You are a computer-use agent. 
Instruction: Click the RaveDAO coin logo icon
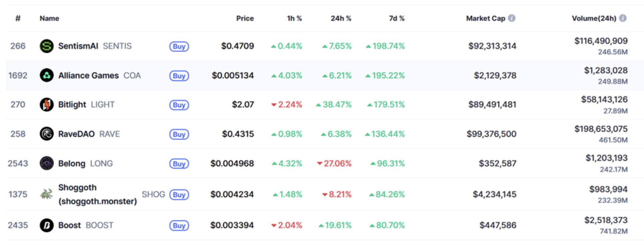click(x=46, y=134)
